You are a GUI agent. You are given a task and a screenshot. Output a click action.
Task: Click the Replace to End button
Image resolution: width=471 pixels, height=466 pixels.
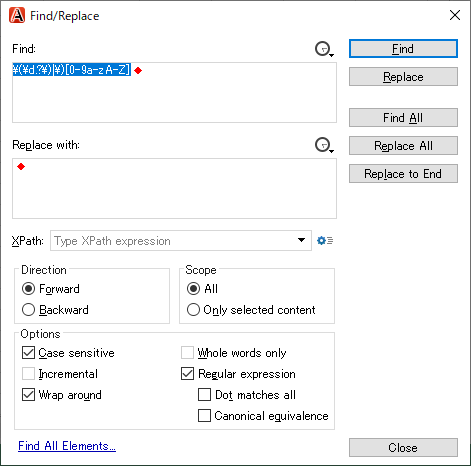(x=403, y=174)
